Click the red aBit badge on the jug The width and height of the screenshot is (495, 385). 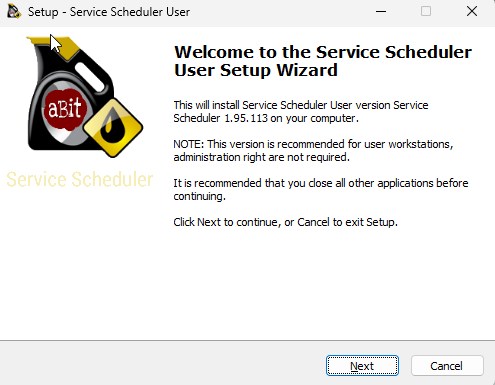pyautogui.click(x=64, y=109)
